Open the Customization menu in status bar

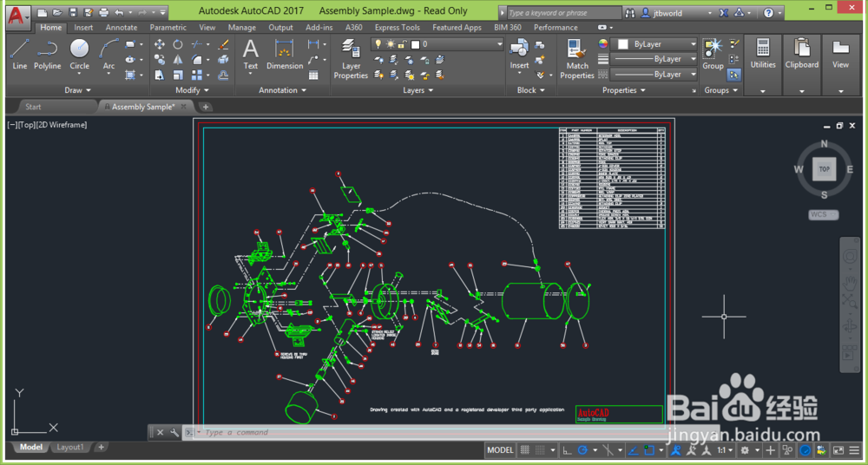(x=855, y=450)
